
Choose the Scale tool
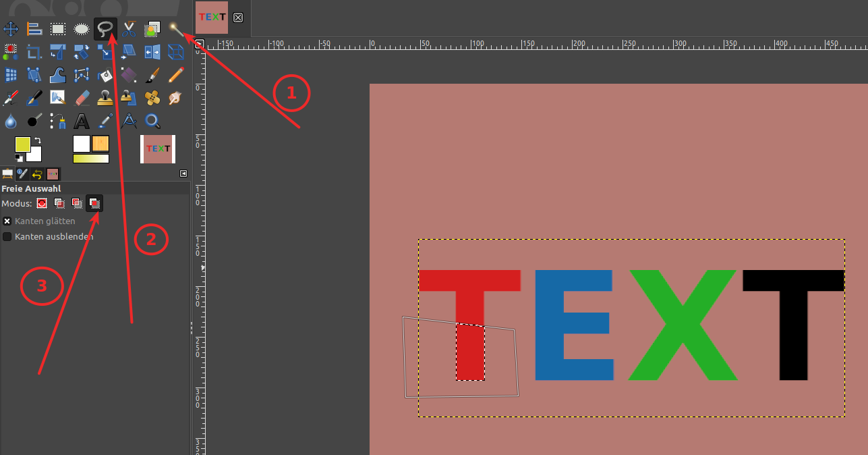[x=105, y=52]
